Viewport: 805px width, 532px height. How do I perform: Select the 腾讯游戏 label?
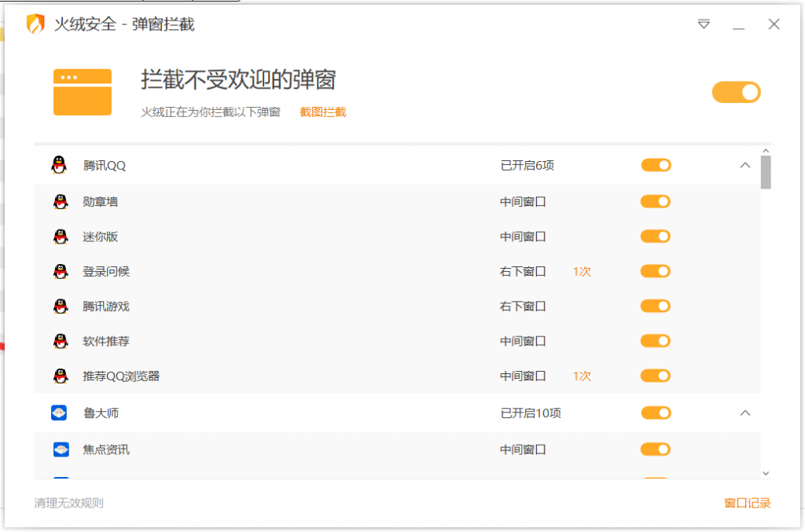(x=106, y=306)
